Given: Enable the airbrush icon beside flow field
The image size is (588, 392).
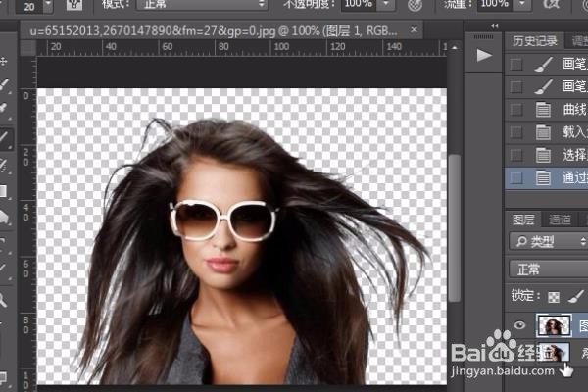Looking at the screenshot, I should [552, 5].
